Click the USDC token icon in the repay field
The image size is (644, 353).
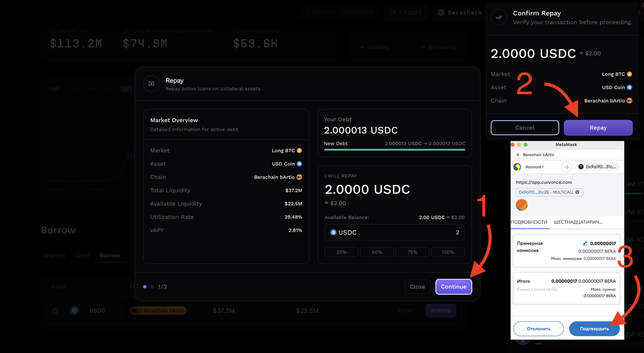(333, 232)
